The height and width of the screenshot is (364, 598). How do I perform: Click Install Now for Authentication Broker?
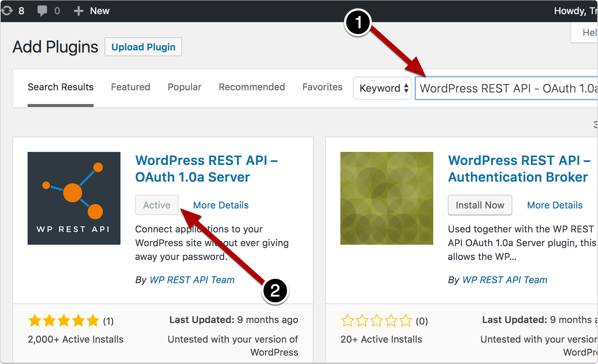480,205
